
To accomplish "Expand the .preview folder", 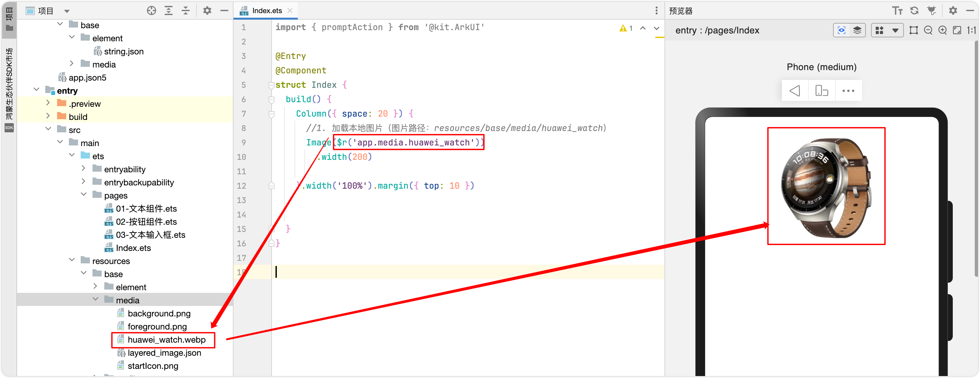I will 48,103.
